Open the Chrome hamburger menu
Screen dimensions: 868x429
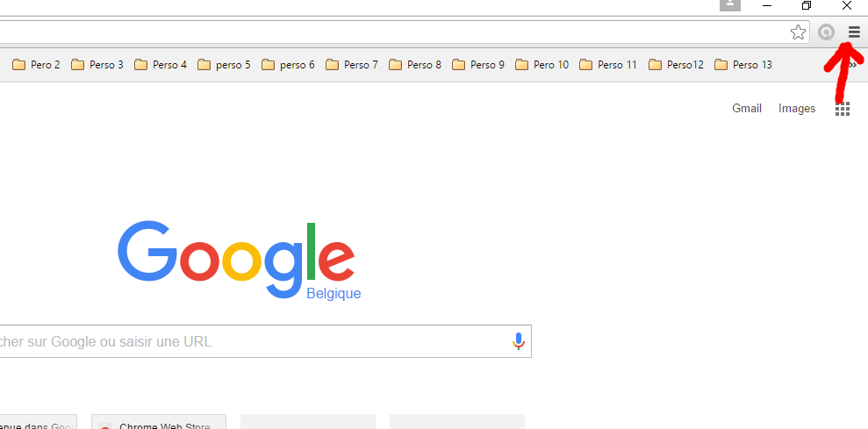coord(854,32)
